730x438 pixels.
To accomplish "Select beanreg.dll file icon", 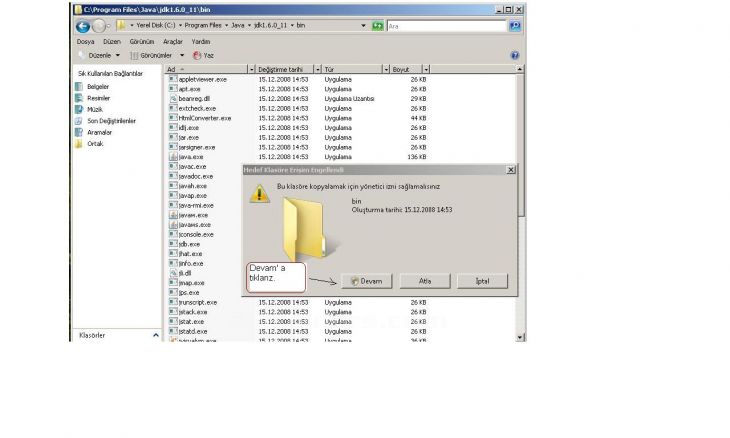I will click(x=173, y=99).
